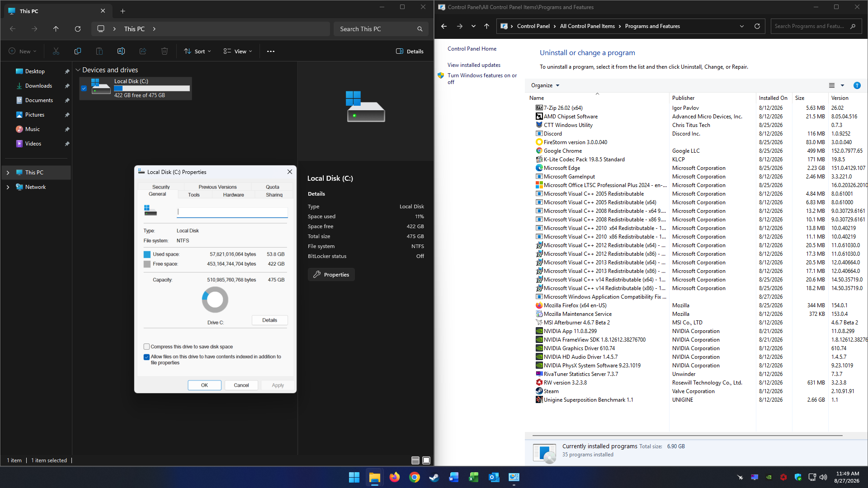Switch to details list view icon in status bar
Screen dimensions: 868x488
click(x=415, y=460)
